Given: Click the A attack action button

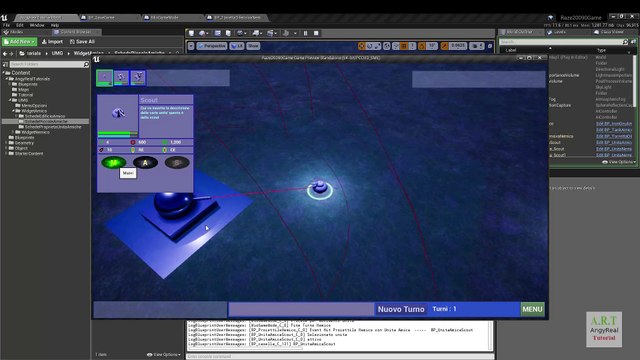Looking at the screenshot, I should coord(145,163).
